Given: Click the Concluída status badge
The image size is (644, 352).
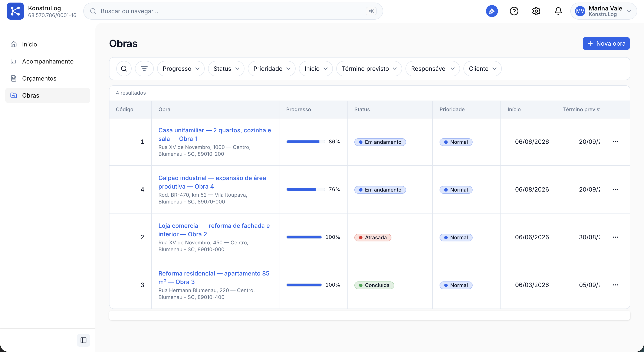Looking at the screenshot, I should (374, 285).
